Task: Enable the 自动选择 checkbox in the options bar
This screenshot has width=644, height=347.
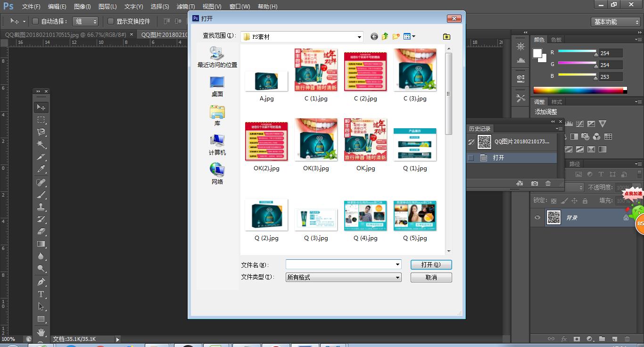Action: pos(35,21)
